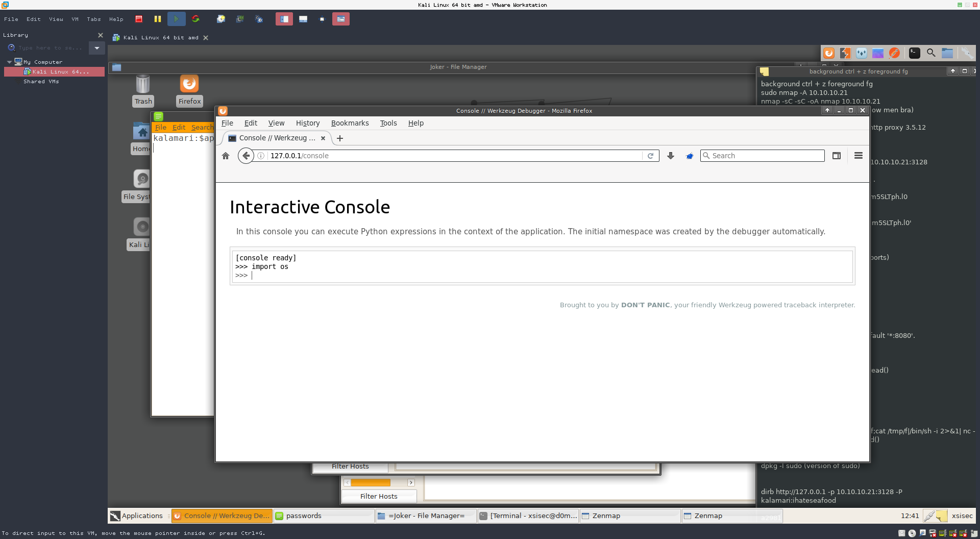Screen dimensions: 980x539
Task: Open the Firefox hamburger menu
Action: [x=859, y=156]
